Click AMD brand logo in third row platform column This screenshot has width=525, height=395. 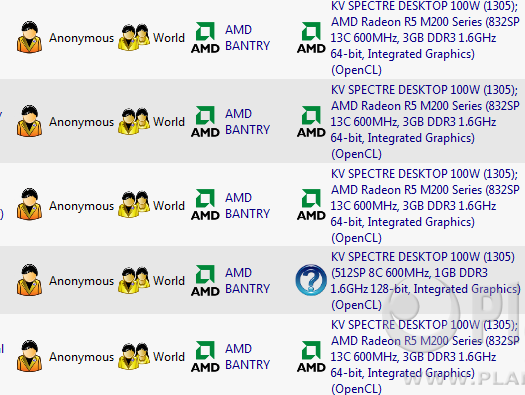pyautogui.click(x=205, y=205)
